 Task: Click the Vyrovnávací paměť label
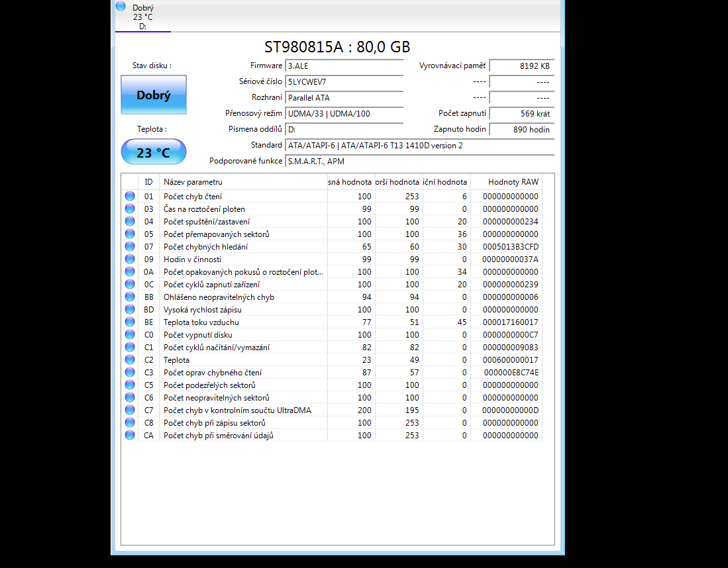pyautogui.click(x=452, y=66)
